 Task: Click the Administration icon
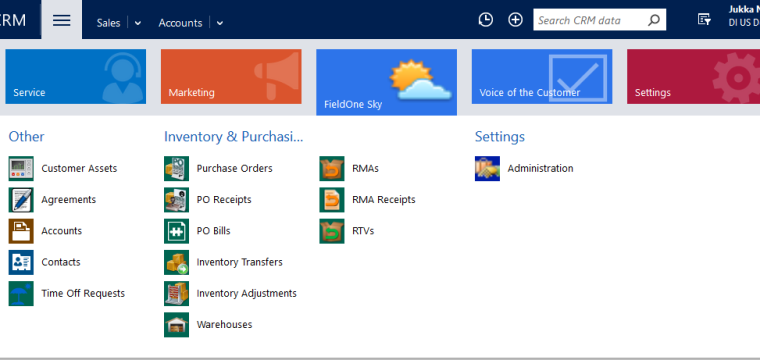(x=488, y=169)
